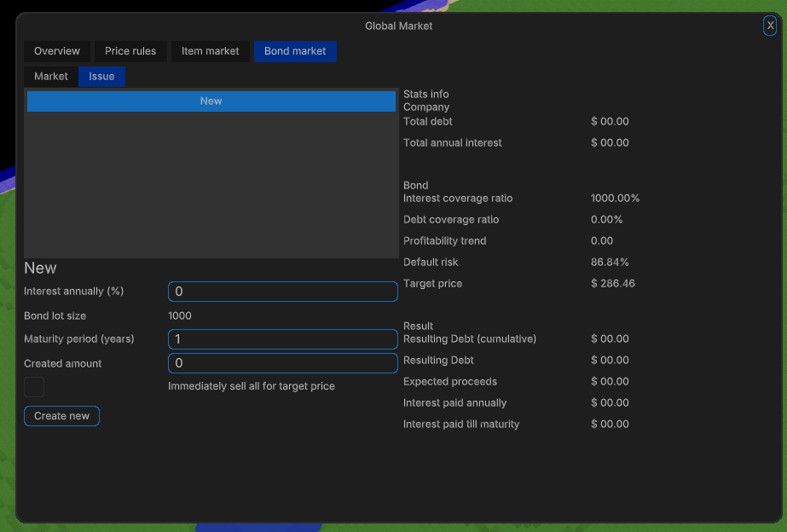Click the Bond lot size value 1000
This screenshot has height=532, width=787.
(180, 315)
